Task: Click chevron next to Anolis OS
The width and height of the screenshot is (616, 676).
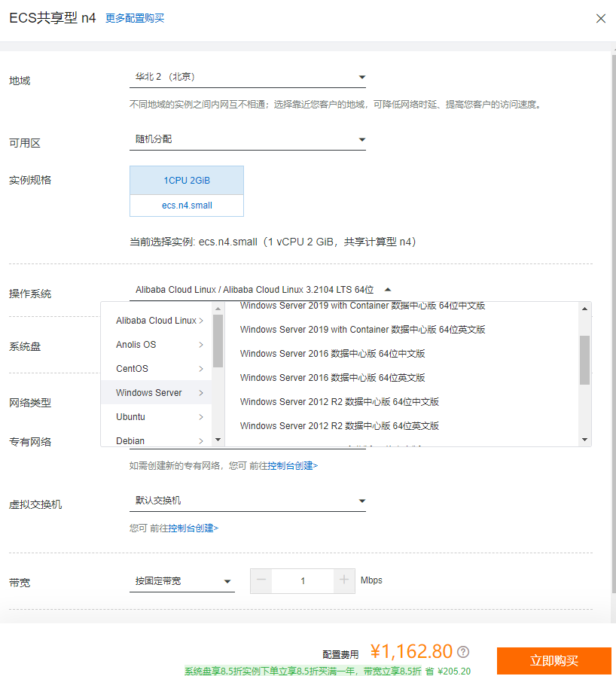Action: 201,345
